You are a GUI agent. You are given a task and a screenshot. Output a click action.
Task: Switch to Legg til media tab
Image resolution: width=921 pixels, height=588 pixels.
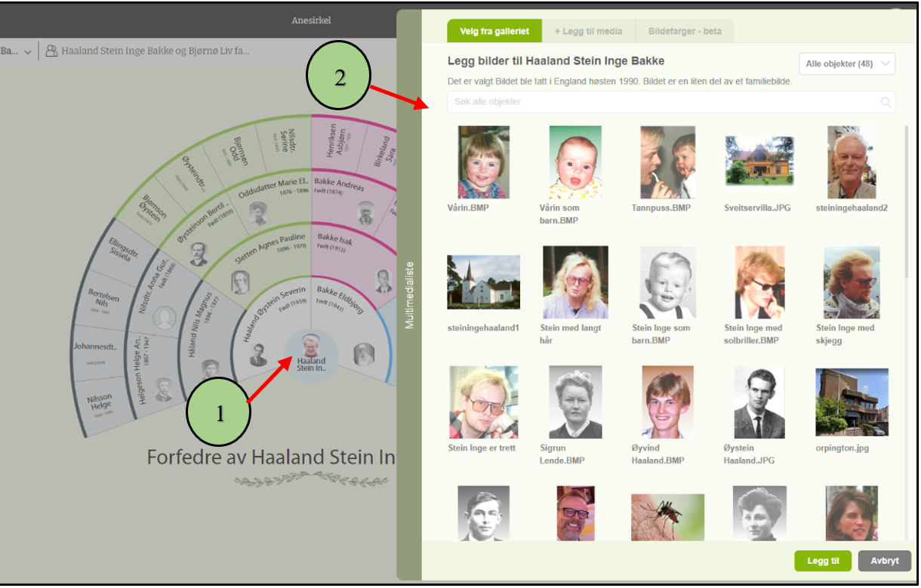pyautogui.click(x=588, y=31)
